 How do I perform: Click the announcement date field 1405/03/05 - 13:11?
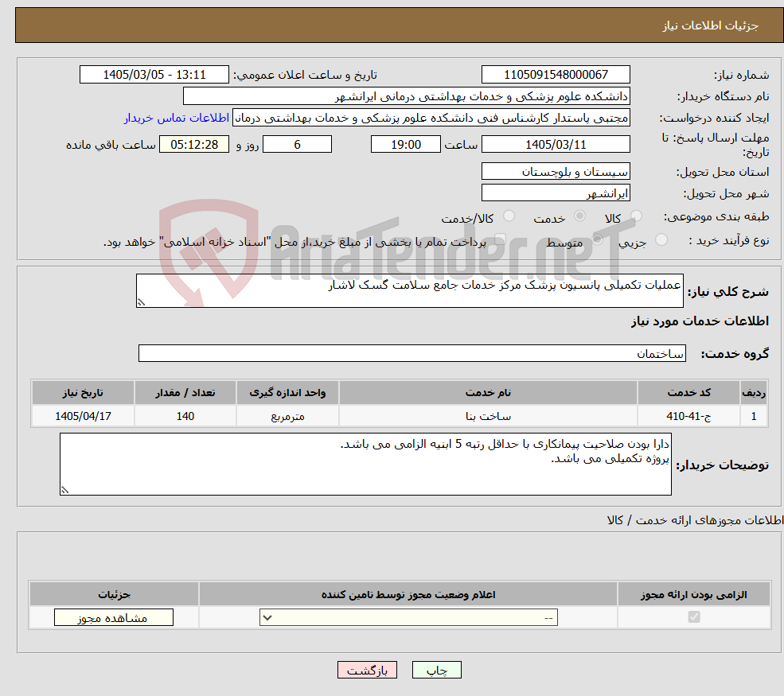click(x=154, y=75)
